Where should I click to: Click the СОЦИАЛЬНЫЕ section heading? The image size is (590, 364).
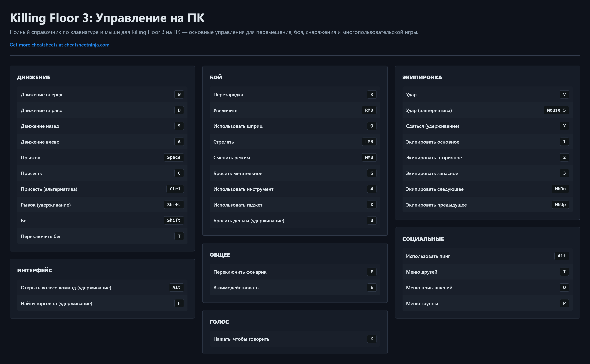[x=423, y=239]
